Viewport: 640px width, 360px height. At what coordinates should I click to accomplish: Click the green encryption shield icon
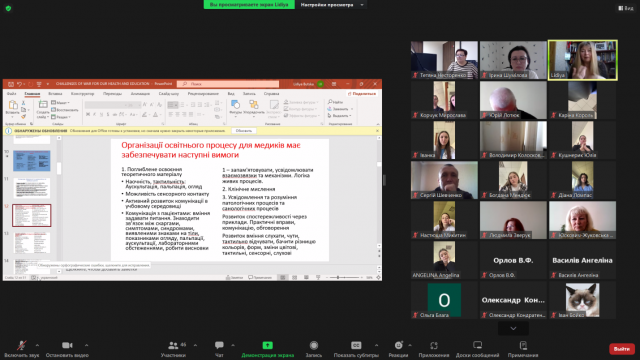(x=8, y=8)
